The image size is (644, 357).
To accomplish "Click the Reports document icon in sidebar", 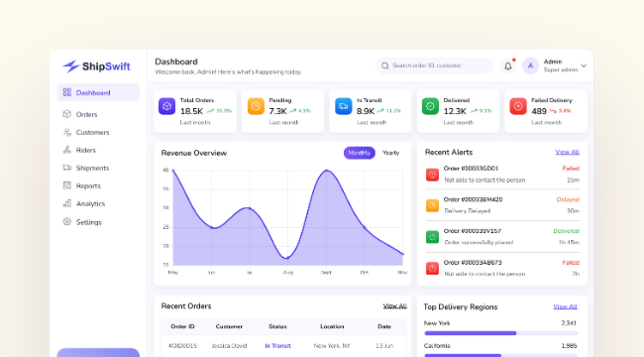I will point(67,185).
